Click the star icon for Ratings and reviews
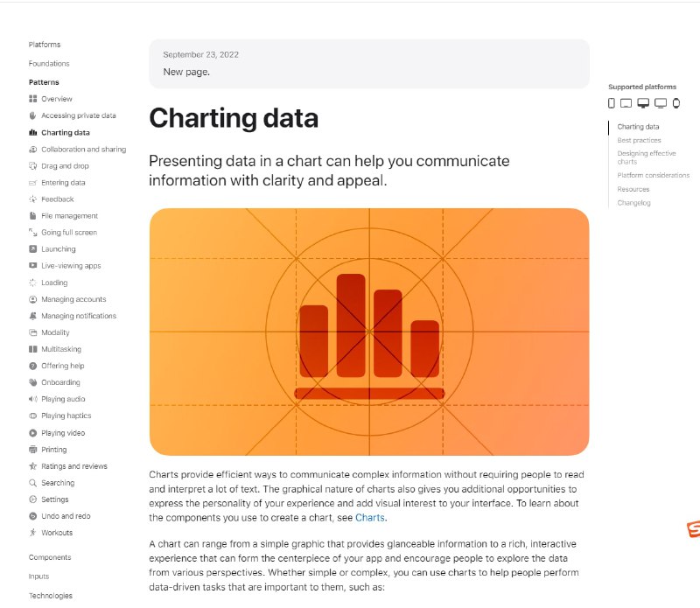Image resolution: width=700 pixels, height=608 pixels. click(33, 466)
